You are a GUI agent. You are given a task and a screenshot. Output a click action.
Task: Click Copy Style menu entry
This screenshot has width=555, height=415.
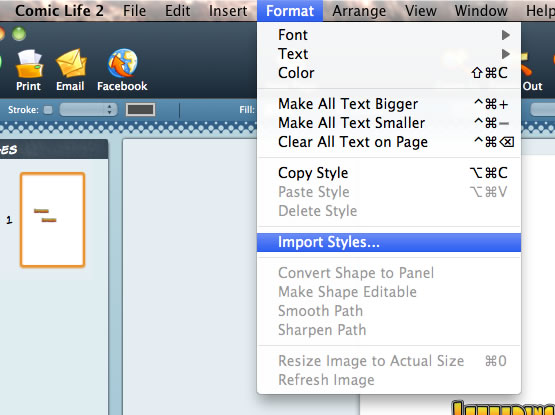pos(389,173)
